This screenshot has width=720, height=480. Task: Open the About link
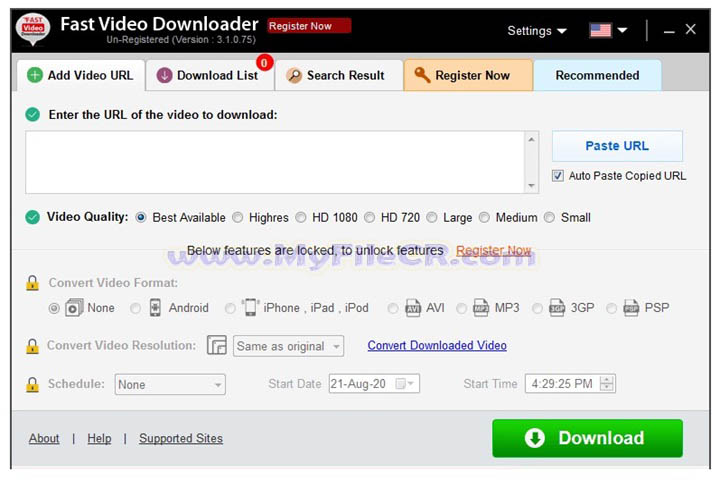pos(44,438)
